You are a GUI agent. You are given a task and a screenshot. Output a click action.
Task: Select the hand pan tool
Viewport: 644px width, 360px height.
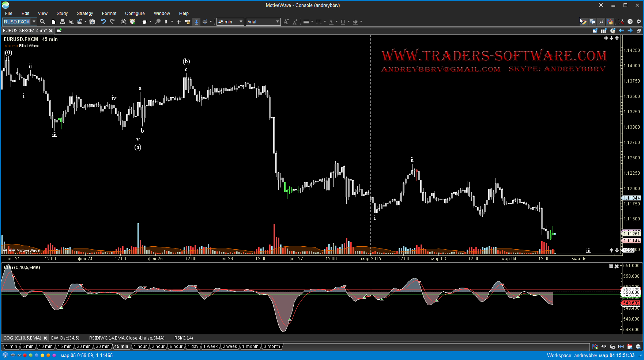(144, 22)
